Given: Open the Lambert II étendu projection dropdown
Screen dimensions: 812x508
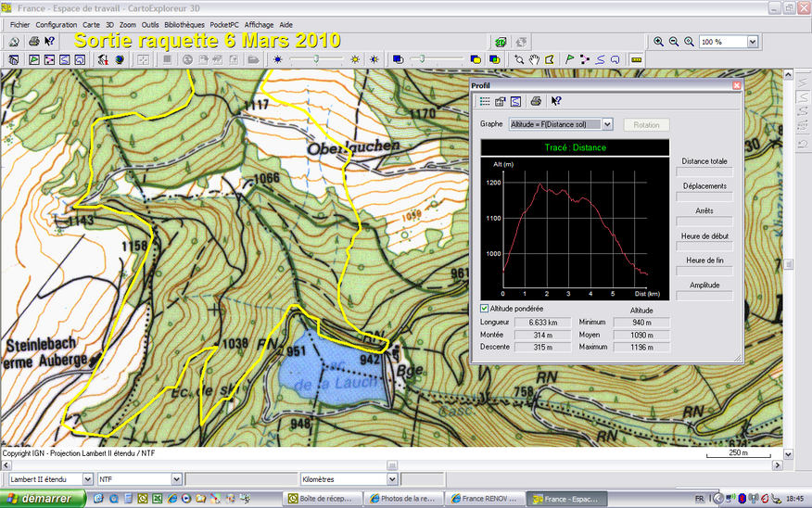Looking at the screenshot, I should click(87, 479).
